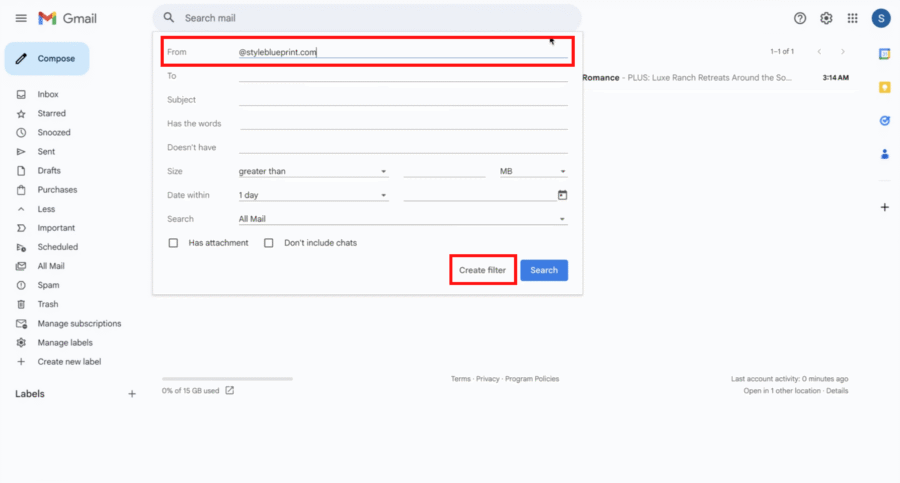Screen dimensions: 900x483
Task: Click the Has the words field
Action: point(403,123)
